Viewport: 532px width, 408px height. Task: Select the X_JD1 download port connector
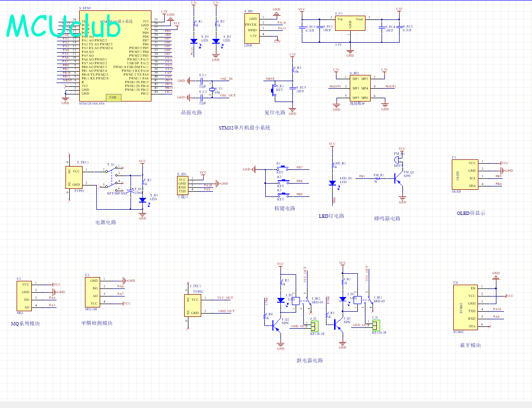pyautogui.click(x=182, y=185)
